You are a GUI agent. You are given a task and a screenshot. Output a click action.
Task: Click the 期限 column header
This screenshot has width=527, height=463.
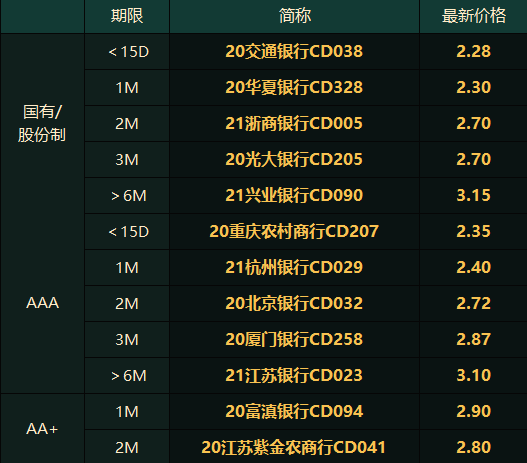click(127, 16)
